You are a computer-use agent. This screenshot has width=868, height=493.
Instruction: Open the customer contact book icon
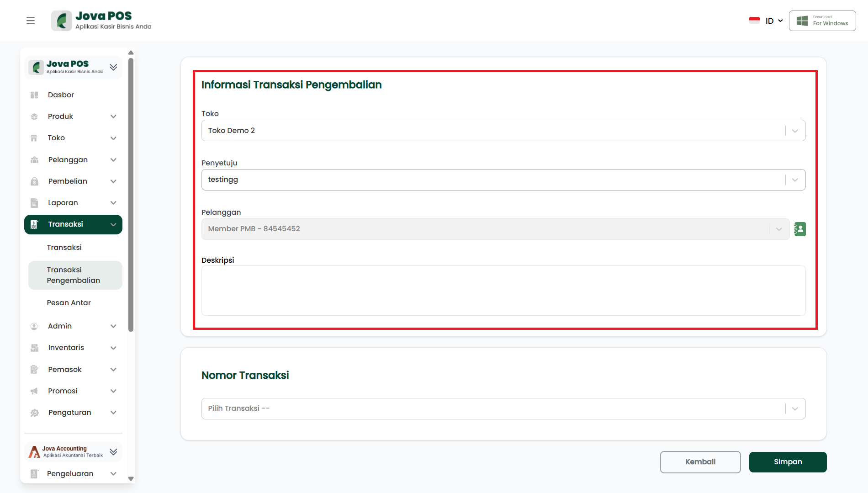click(800, 229)
